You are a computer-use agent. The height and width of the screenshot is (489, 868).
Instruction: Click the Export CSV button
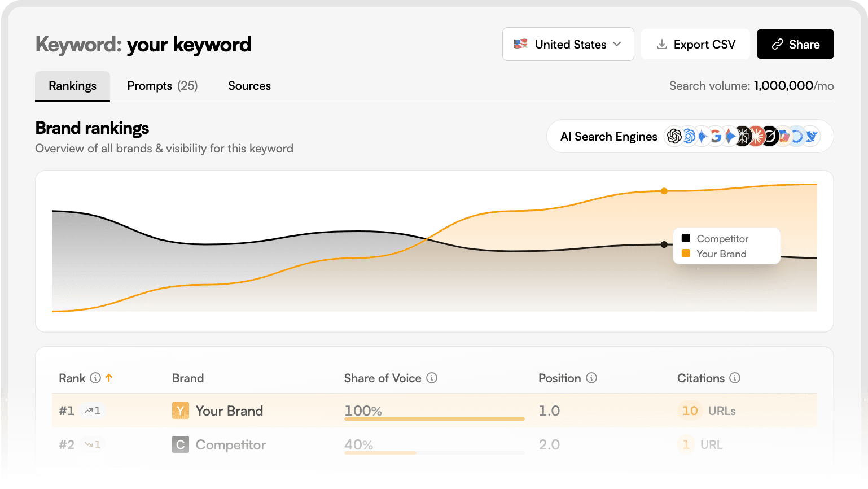click(695, 44)
